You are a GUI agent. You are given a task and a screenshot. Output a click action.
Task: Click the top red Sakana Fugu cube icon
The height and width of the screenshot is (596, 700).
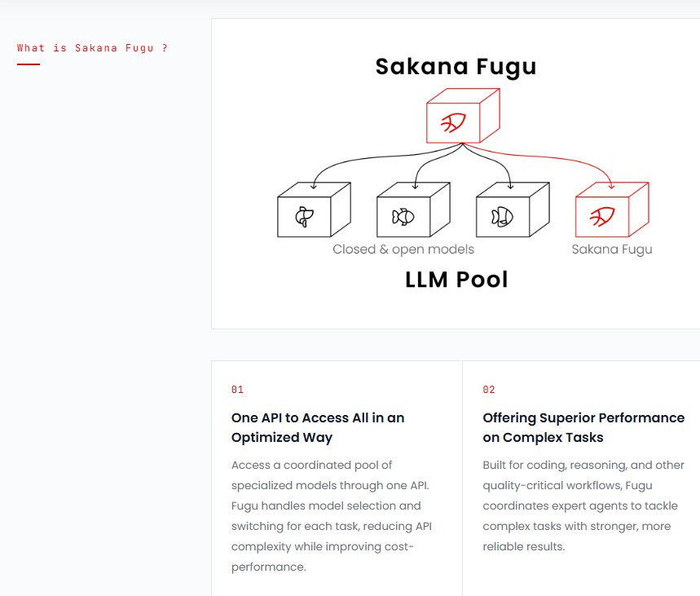click(463, 116)
